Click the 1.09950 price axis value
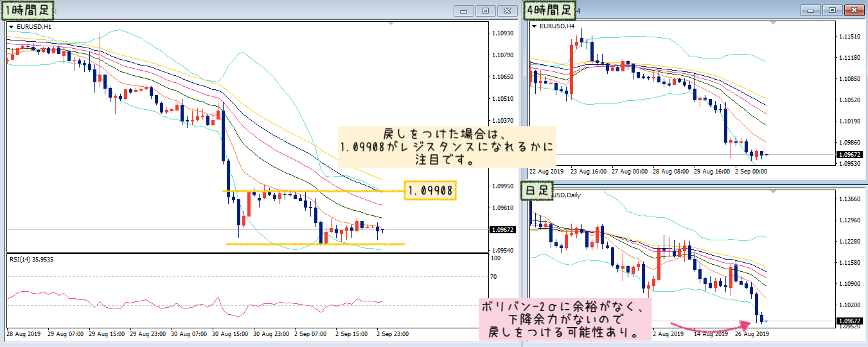 pos(502,186)
